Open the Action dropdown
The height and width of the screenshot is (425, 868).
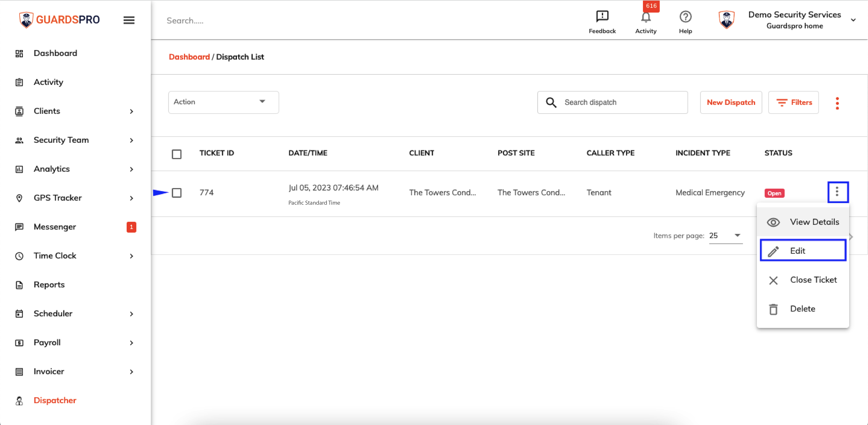(x=223, y=102)
